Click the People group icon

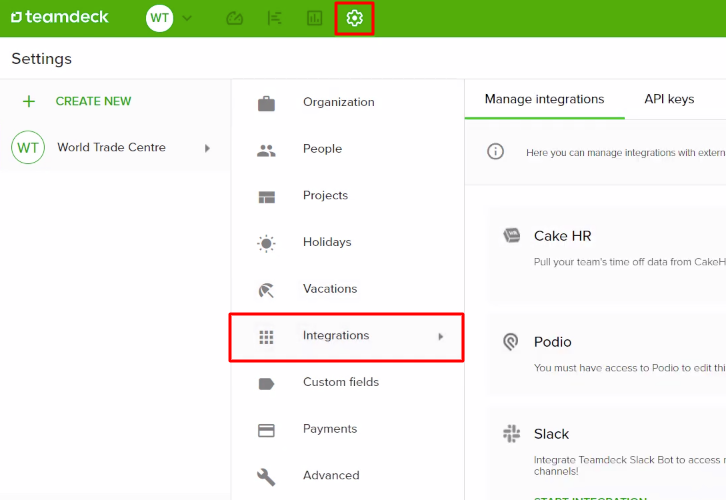(x=266, y=150)
